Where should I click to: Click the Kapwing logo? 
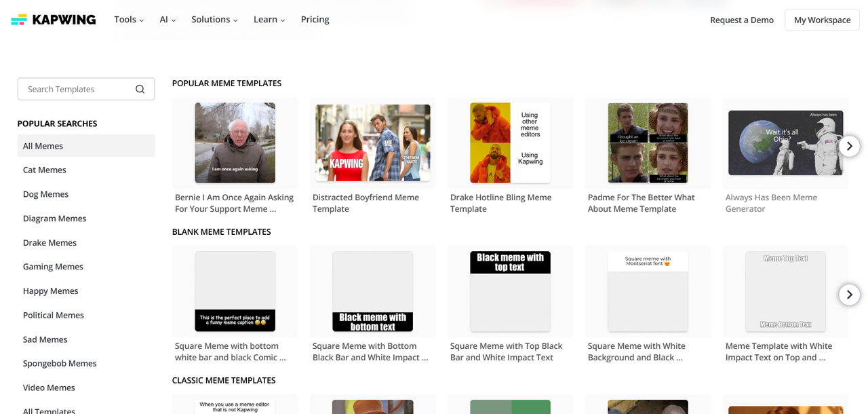click(x=54, y=20)
